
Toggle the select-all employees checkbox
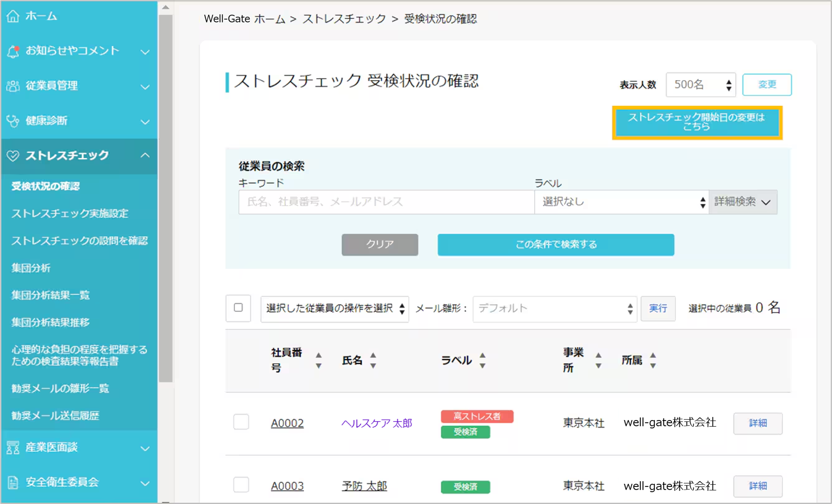238,308
